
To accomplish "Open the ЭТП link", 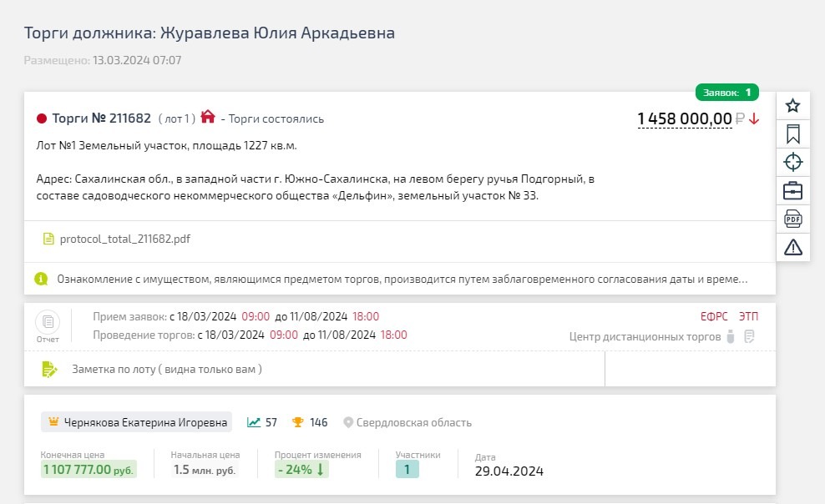I will point(748,316).
